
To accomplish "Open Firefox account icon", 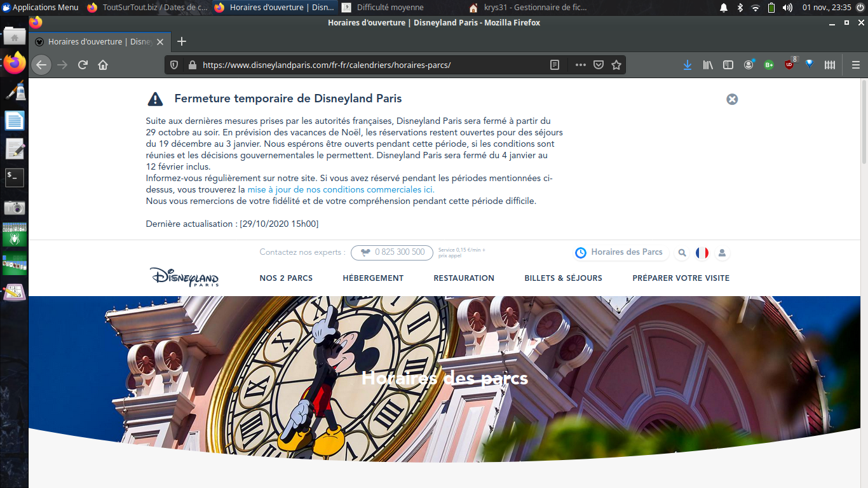I will (x=749, y=65).
